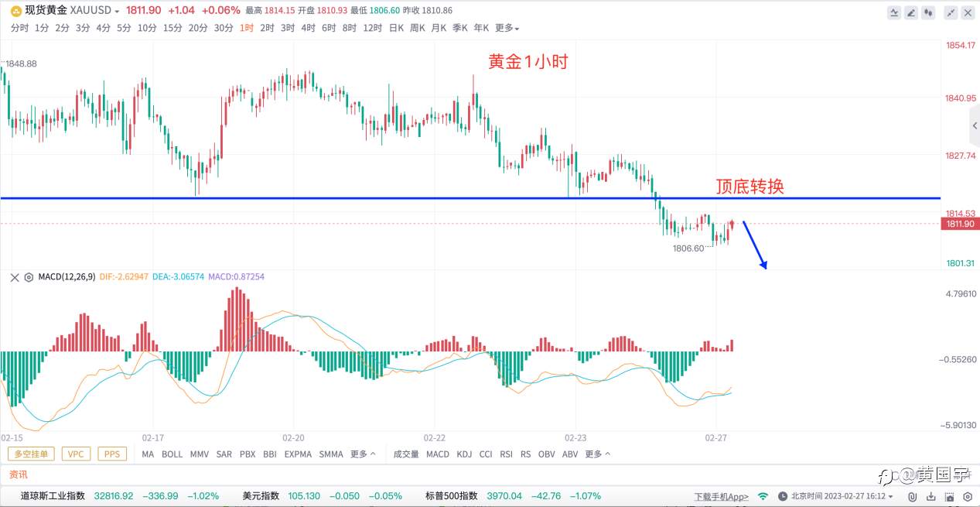Screen dimensions: 980x507
Task: Select 分时 timeframe
Action: tap(19, 28)
